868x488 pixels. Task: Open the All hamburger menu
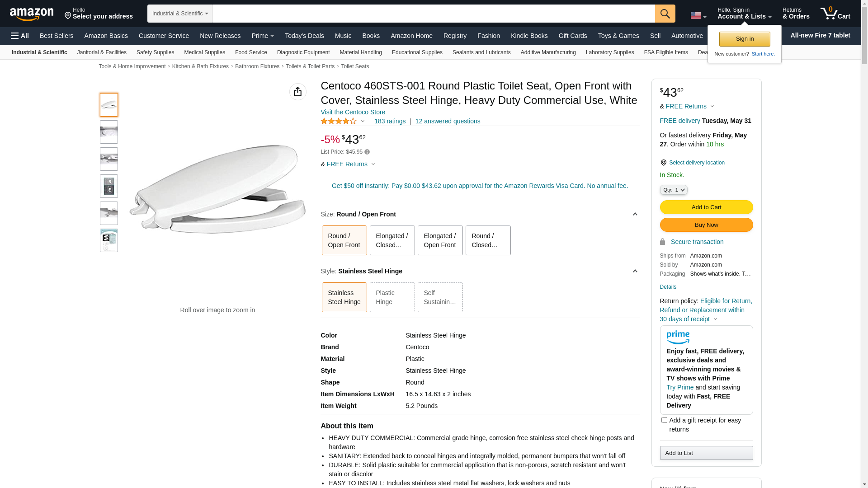[x=20, y=36]
